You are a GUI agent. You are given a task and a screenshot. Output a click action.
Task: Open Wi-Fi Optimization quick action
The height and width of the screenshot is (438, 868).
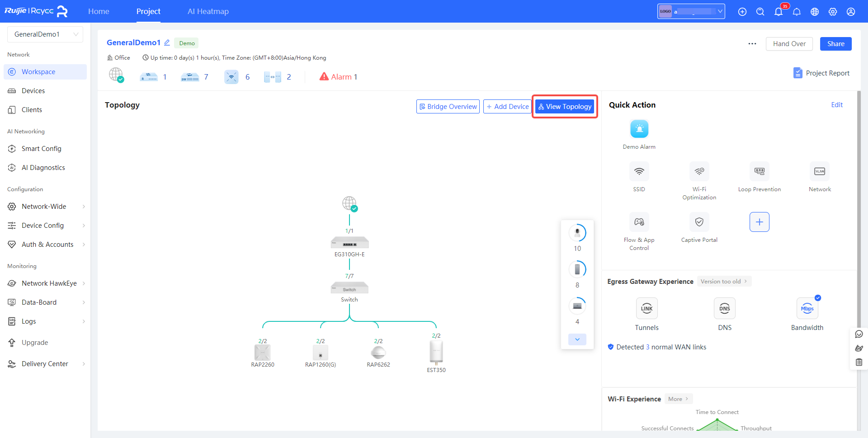pos(699,172)
